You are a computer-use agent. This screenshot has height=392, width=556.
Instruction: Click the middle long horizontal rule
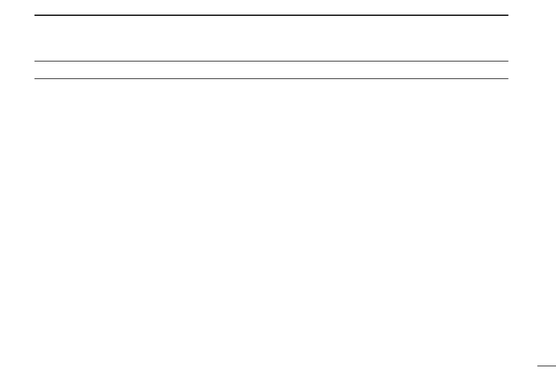tap(271, 61)
